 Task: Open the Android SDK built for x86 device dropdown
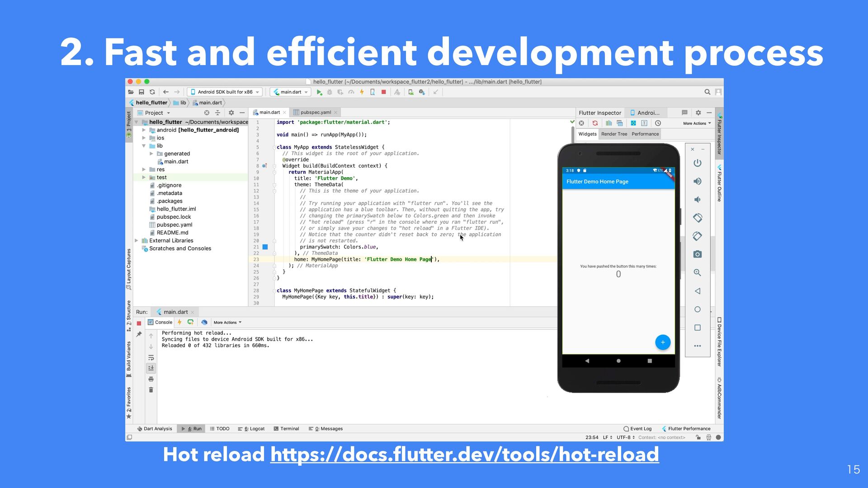[x=225, y=92]
